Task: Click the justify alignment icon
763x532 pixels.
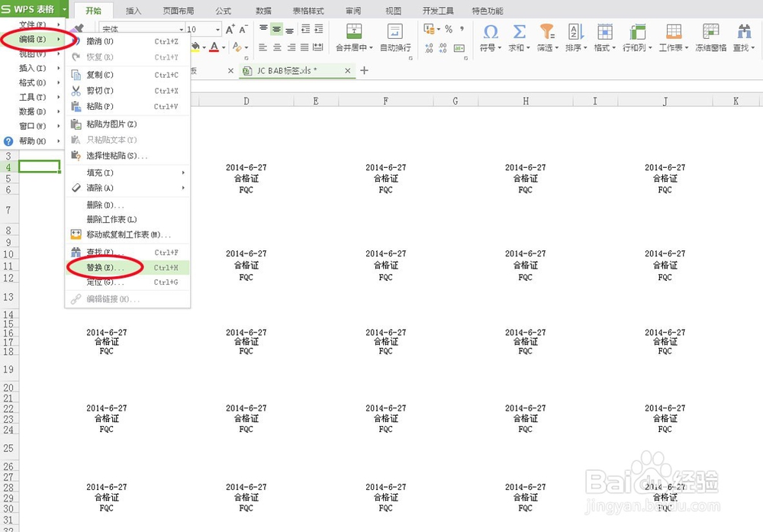Action: tap(304, 47)
